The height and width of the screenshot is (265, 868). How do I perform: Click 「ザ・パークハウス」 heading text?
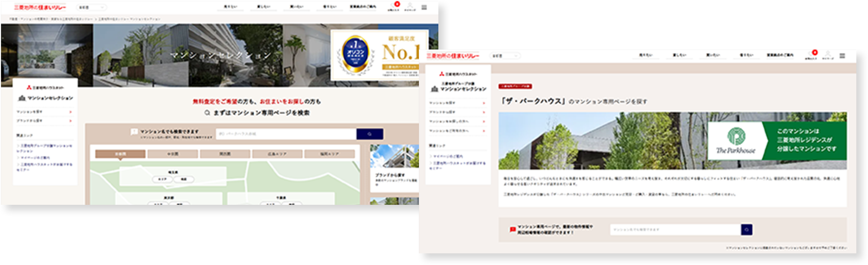coord(534,101)
